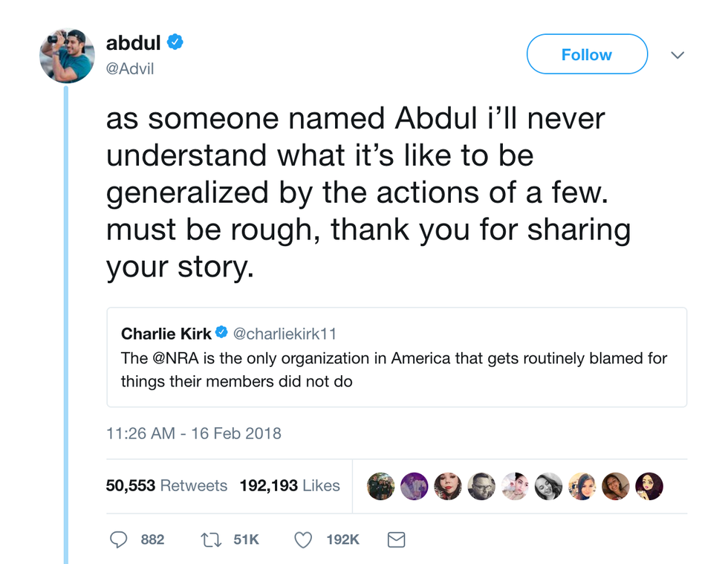View the 50,553 Retweets list
Screen dimensions: 728x564
[x=166, y=486]
